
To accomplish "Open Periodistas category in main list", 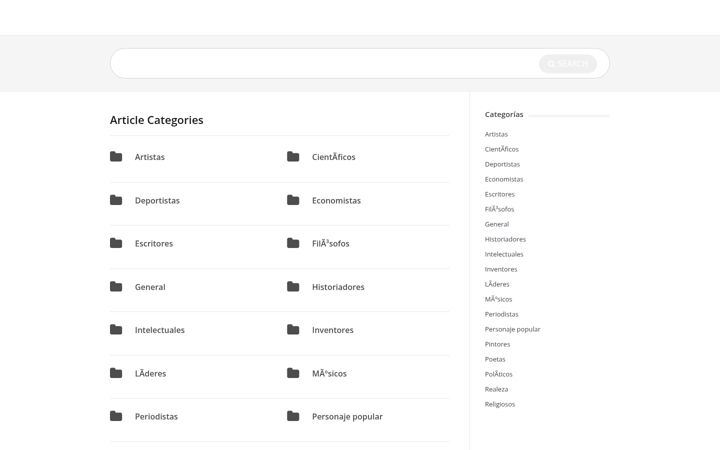I will (156, 417).
